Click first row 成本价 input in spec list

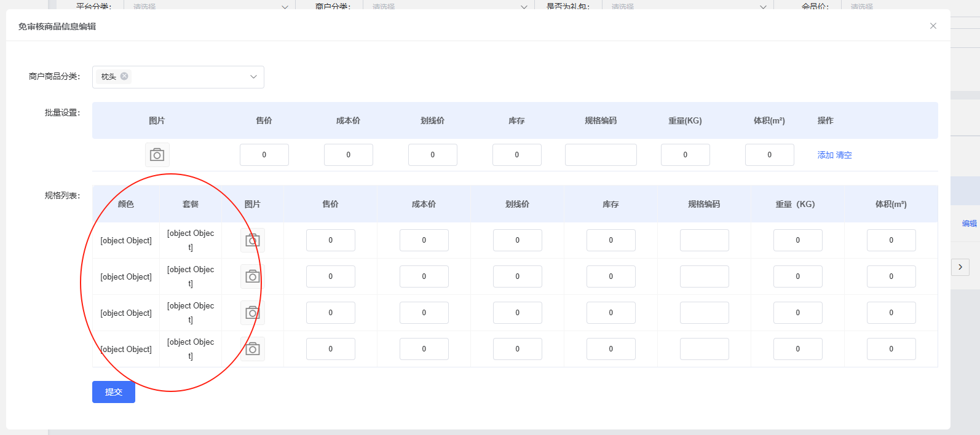click(424, 240)
